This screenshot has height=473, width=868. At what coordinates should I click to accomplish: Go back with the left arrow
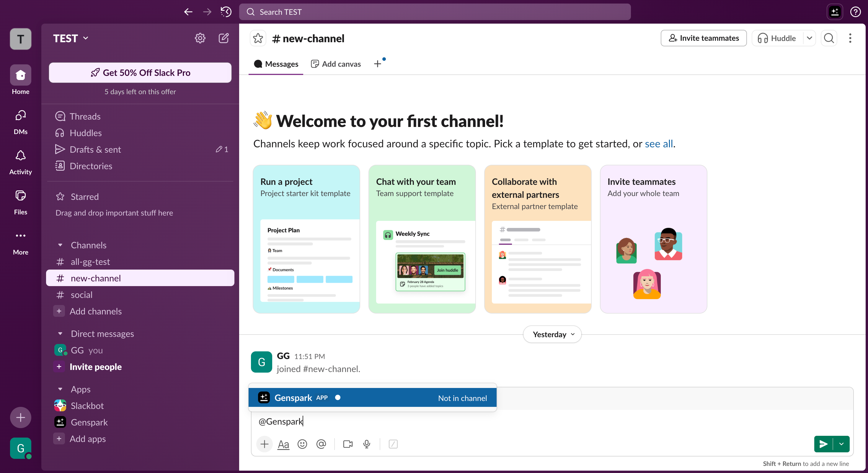coord(188,12)
